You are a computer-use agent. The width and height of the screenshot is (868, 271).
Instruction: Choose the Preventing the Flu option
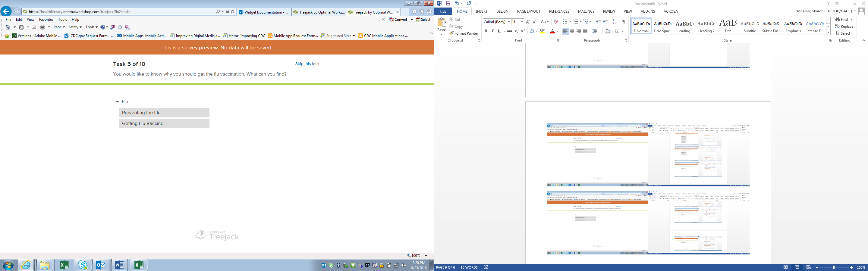[x=164, y=113]
